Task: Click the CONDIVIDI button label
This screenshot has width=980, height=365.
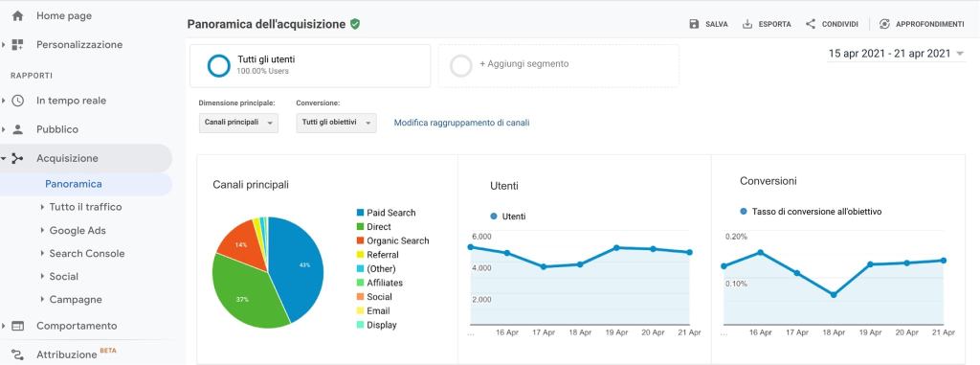Action: pyautogui.click(x=840, y=24)
